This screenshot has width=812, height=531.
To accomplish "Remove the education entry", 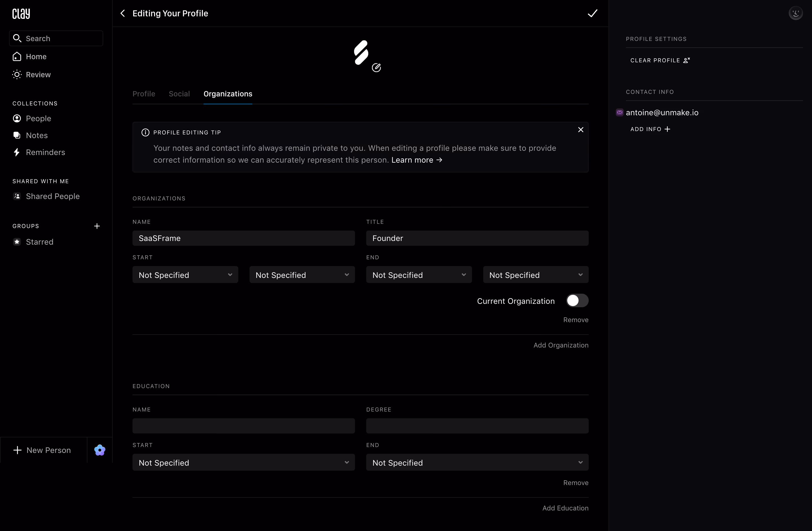I will [575, 483].
